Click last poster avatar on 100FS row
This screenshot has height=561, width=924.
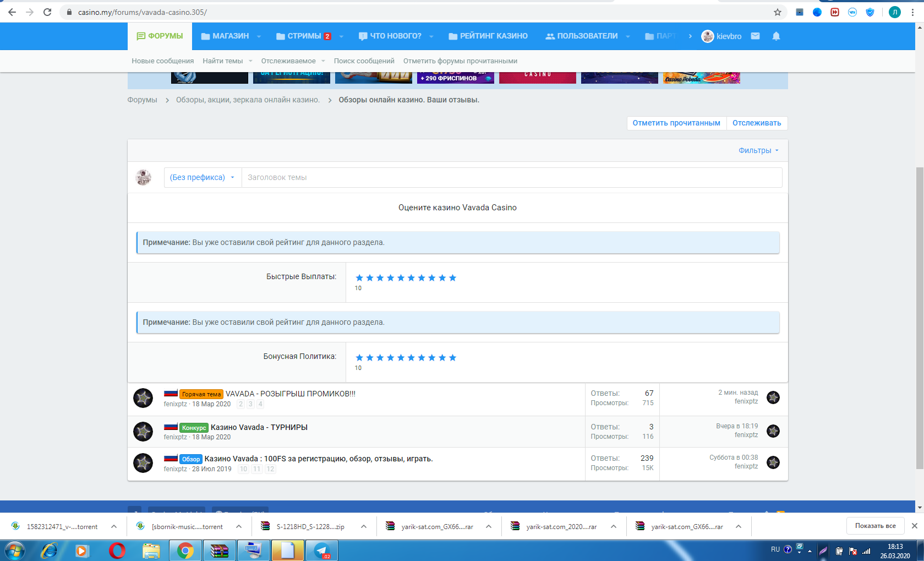point(773,462)
